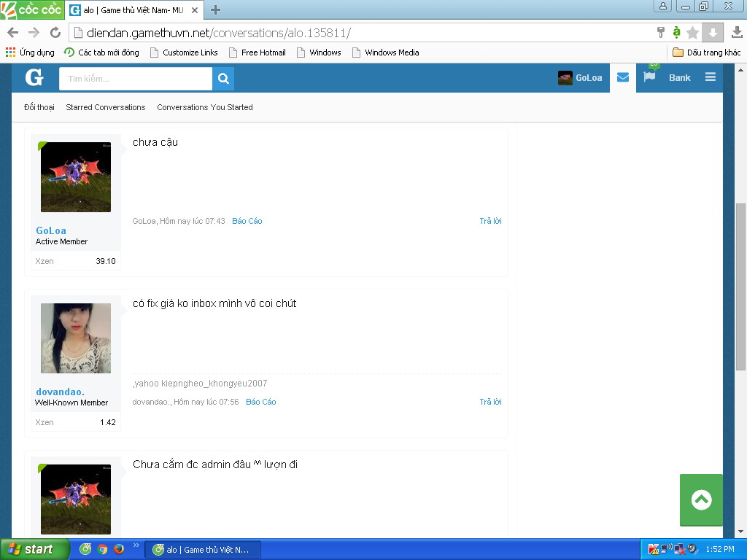Toggle Vietnamese typing icon in address bar
The image size is (747, 560).
click(x=676, y=32)
